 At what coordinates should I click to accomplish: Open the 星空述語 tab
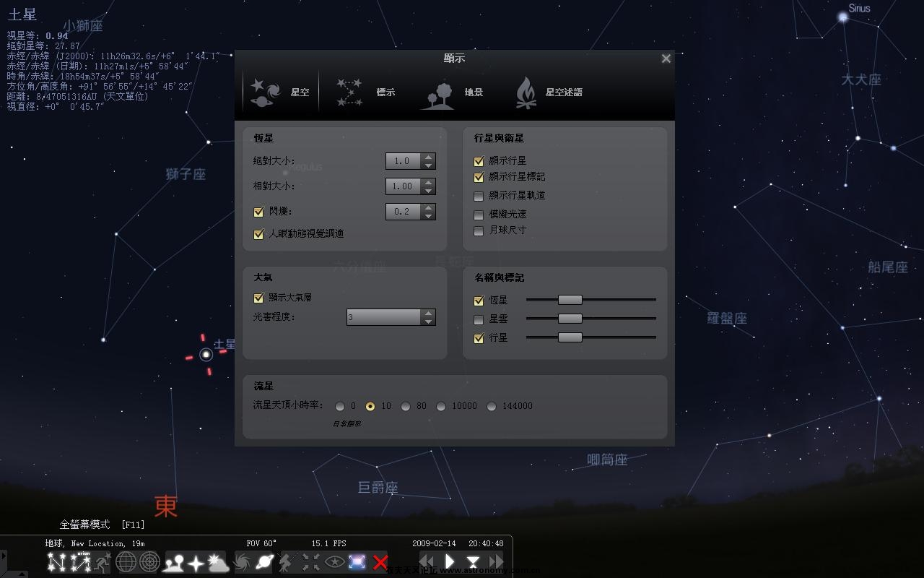pos(549,92)
